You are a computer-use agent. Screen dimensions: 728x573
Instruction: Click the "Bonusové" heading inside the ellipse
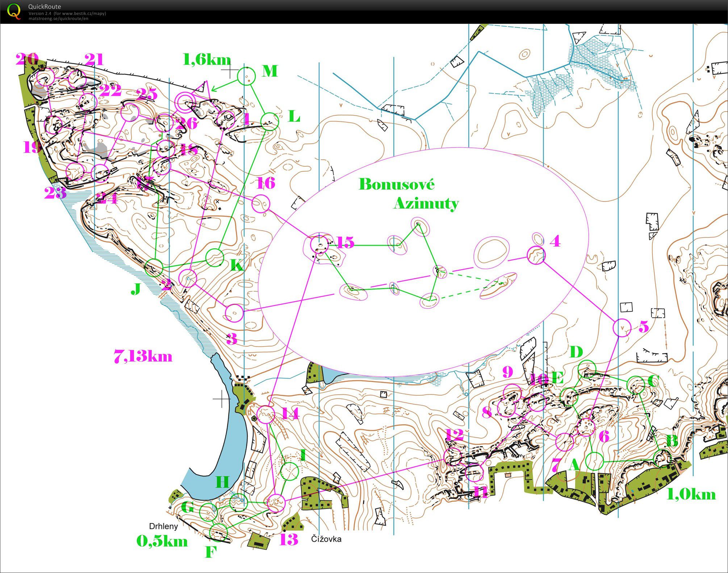coord(397,184)
